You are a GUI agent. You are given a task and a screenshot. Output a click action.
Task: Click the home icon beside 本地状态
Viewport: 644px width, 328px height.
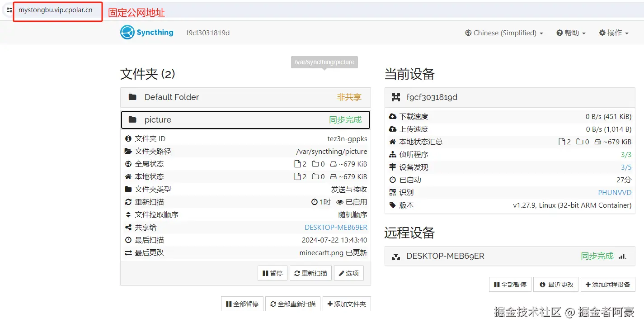(x=128, y=176)
